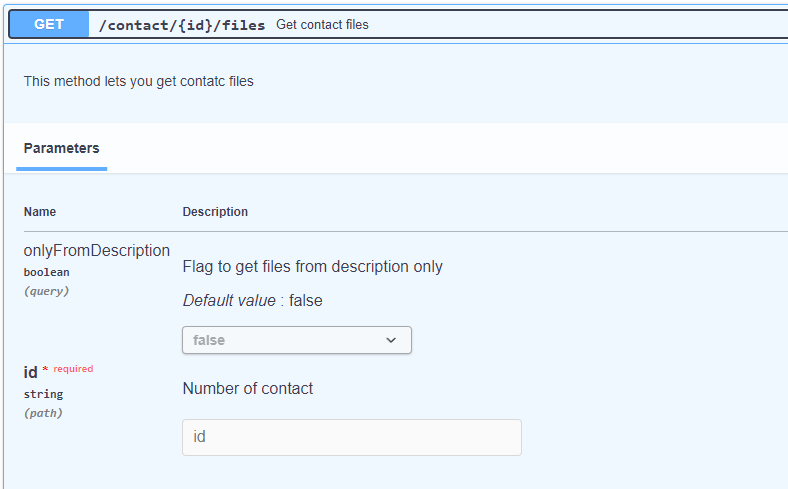Click the 'Default value : false' text
Image resolution: width=788 pixels, height=489 pixels.
click(x=252, y=301)
